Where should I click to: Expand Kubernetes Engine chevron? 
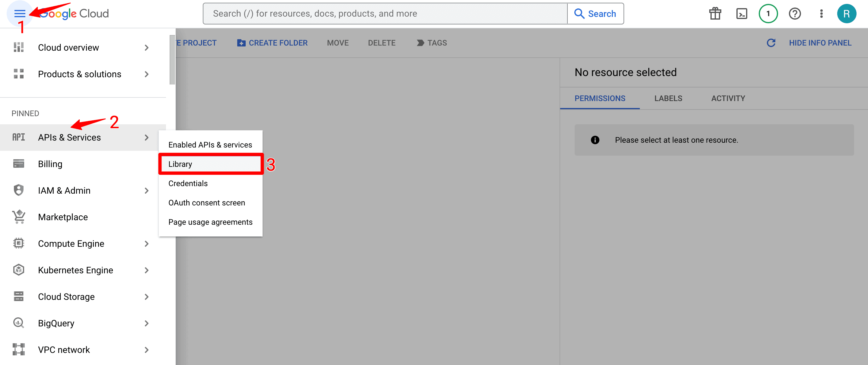tap(147, 270)
